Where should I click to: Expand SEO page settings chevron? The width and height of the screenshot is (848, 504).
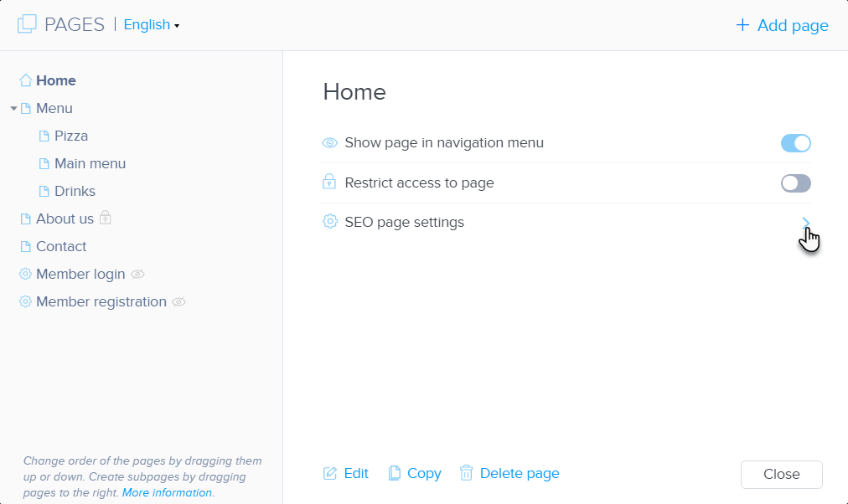click(x=805, y=223)
